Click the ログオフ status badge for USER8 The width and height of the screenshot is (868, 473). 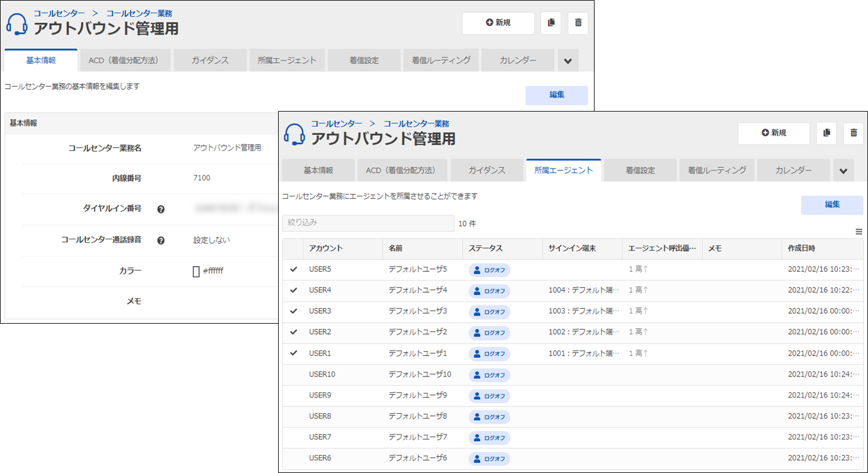(x=489, y=417)
